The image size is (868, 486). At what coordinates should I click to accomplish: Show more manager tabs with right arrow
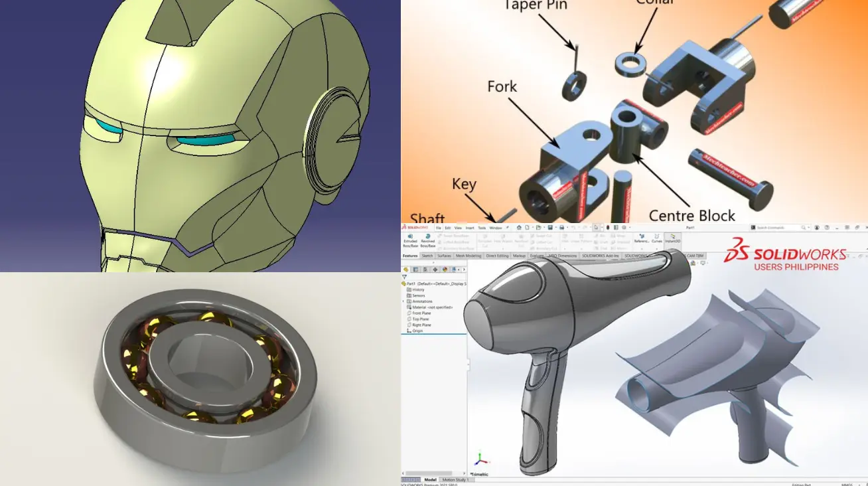[x=463, y=270]
